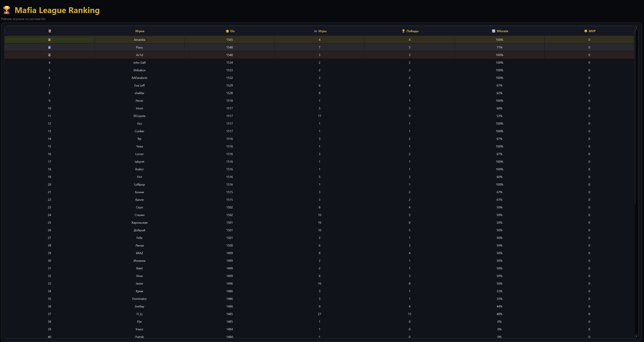Click the sun icon in the MVP header
Image resolution: width=644 pixels, height=342 pixels.
coord(586,31)
